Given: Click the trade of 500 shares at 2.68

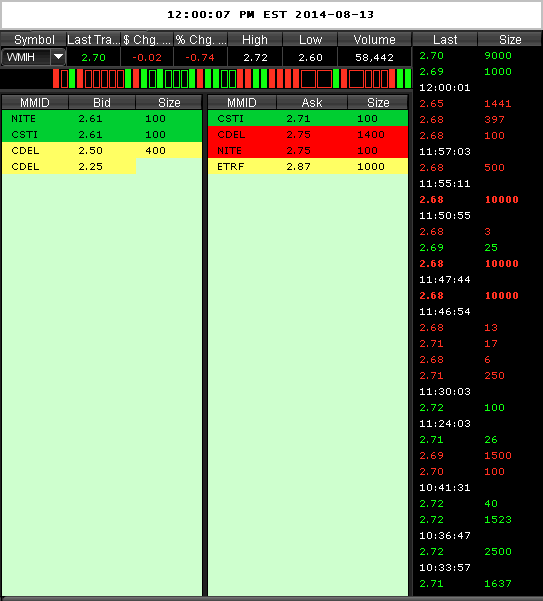Looking at the screenshot, I should tap(477, 167).
